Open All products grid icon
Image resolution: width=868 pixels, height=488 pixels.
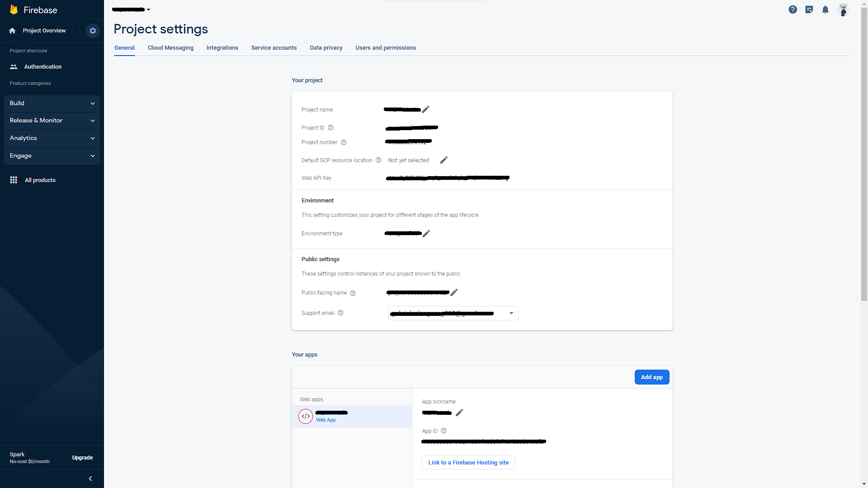click(x=14, y=180)
